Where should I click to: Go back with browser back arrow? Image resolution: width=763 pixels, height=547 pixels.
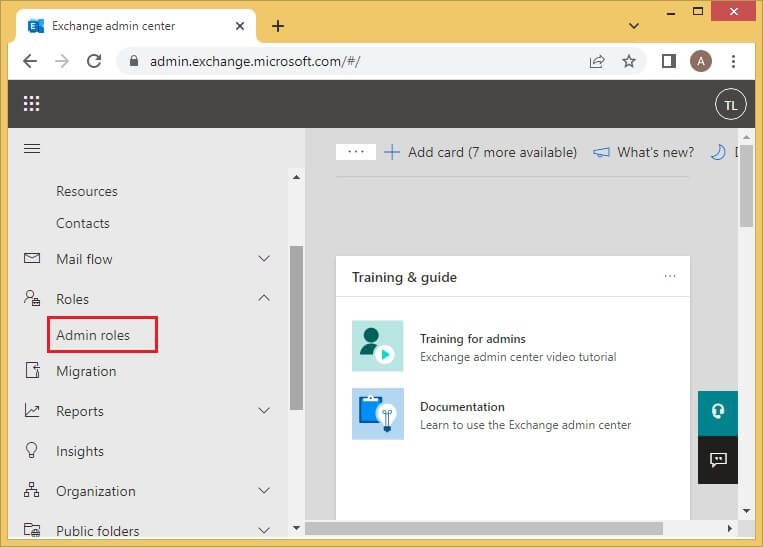coord(30,61)
